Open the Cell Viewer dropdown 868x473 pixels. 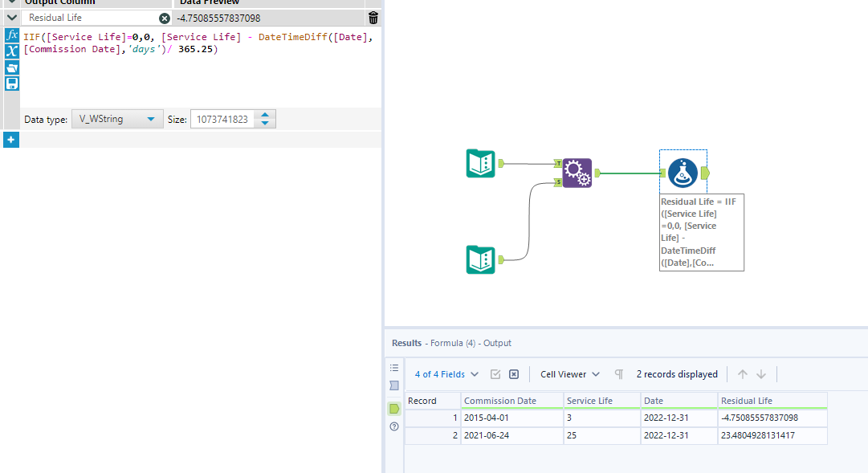click(x=568, y=373)
